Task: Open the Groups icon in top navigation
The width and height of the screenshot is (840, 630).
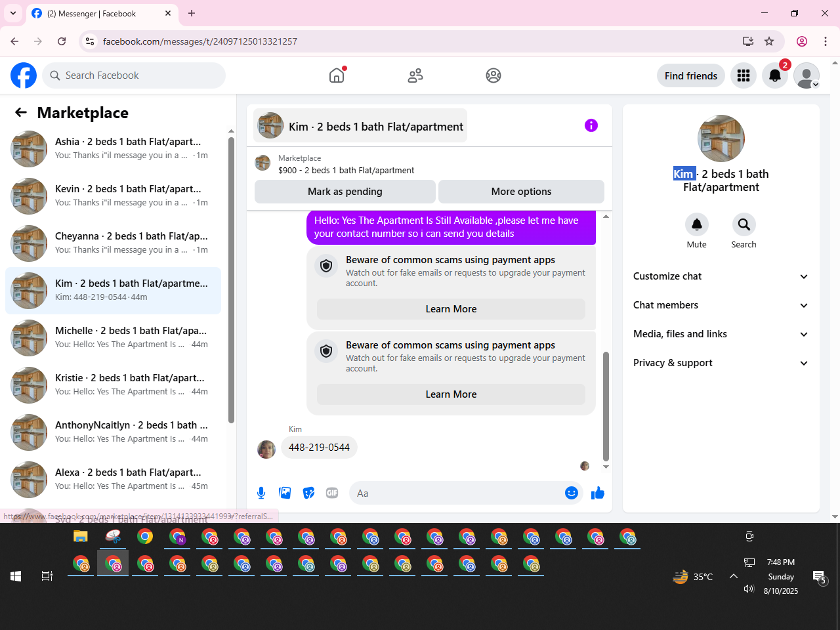Action: tap(493, 75)
